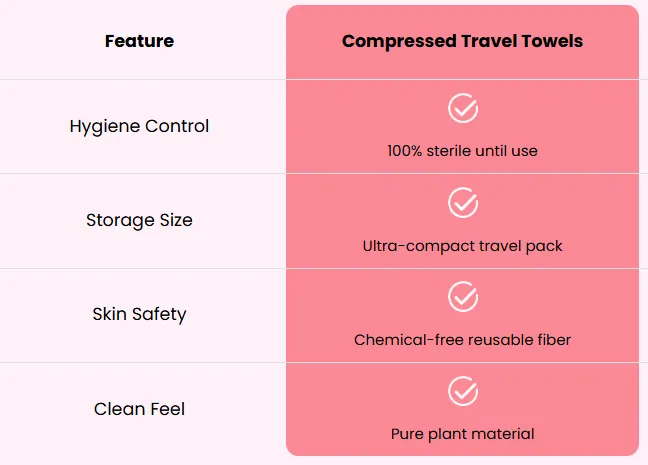Image resolution: width=648 pixels, height=465 pixels.
Task: Click the 'Pure plant material' text
Action: tap(462, 434)
